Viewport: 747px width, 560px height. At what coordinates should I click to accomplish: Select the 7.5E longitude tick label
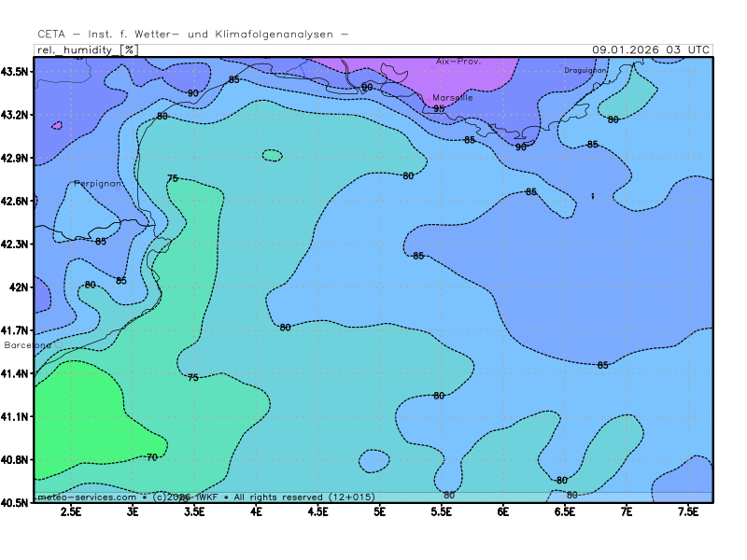(x=687, y=512)
